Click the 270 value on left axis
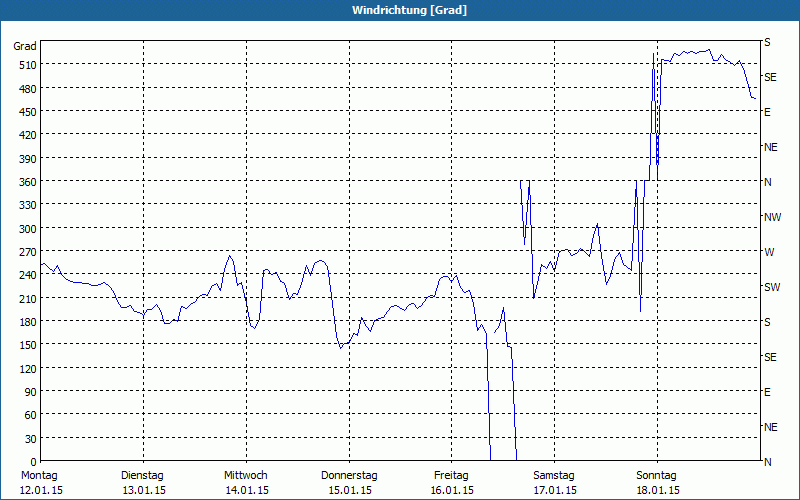800x500 pixels. pyautogui.click(x=28, y=252)
